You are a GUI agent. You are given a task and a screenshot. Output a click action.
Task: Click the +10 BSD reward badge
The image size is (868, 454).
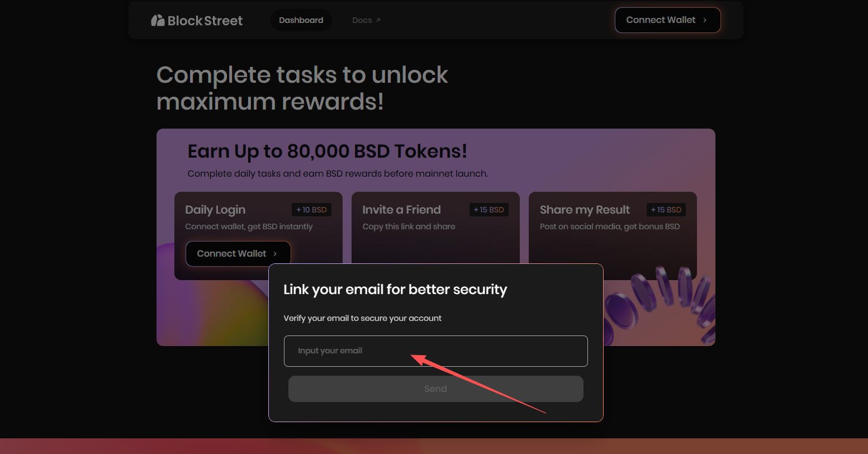click(311, 210)
